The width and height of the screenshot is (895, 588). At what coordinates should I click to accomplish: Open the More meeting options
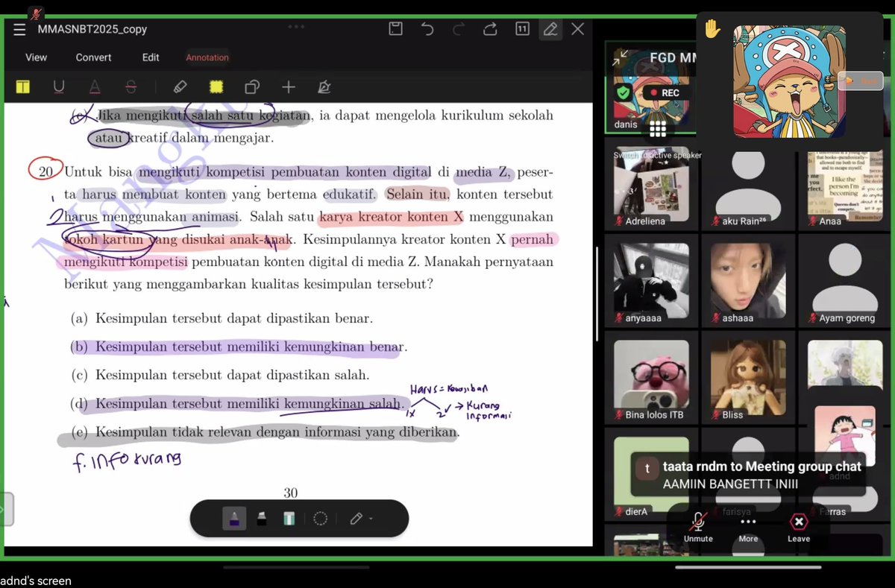click(748, 528)
